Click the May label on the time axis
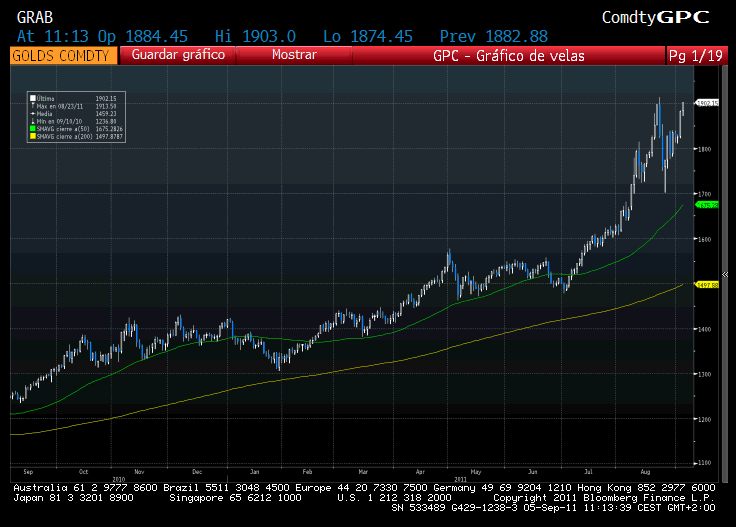 coord(475,472)
